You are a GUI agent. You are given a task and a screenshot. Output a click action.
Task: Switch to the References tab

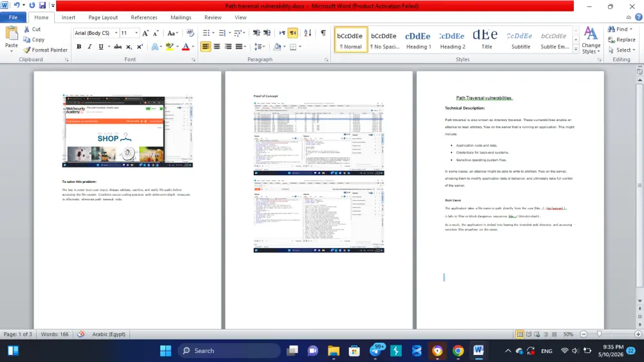pyautogui.click(x=144, y=17)
